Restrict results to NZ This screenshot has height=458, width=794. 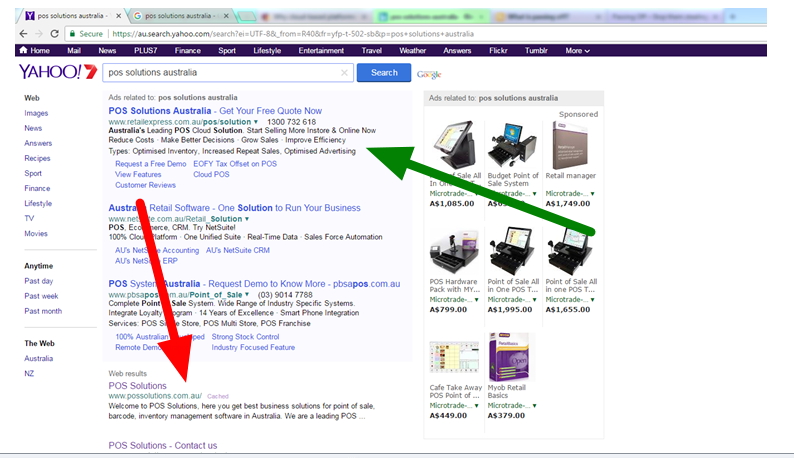pos(29,373)
